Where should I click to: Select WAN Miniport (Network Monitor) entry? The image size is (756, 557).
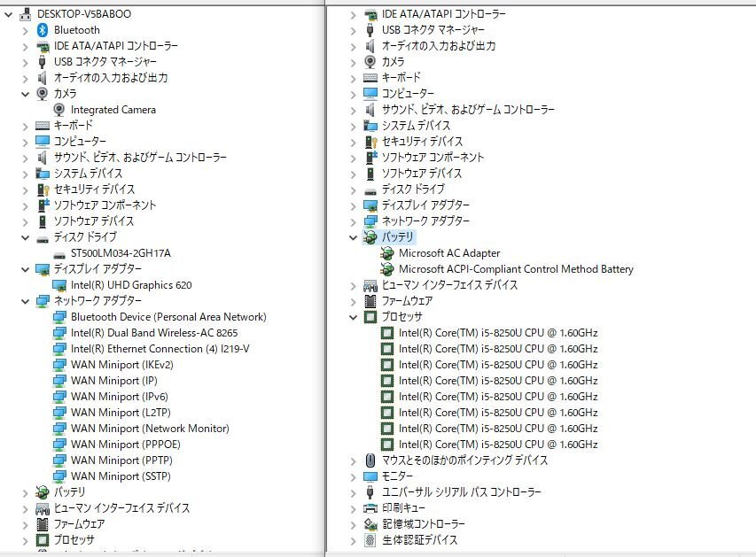click(150, 429)
